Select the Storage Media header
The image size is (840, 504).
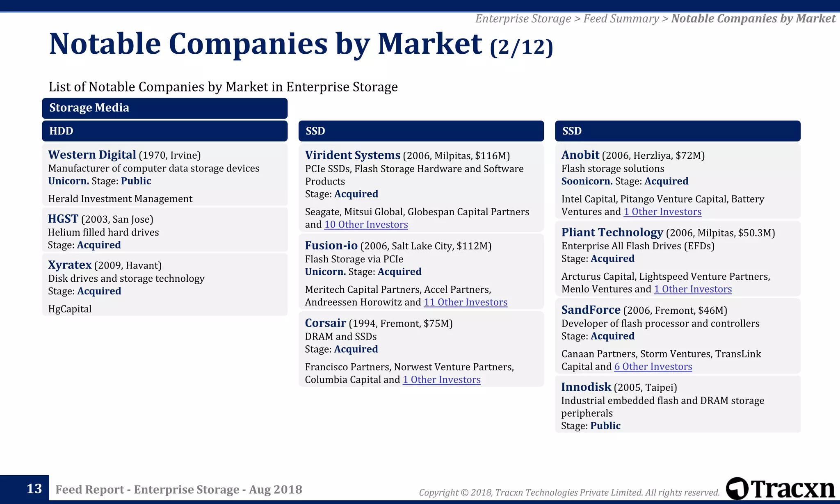click(x=164, y=108)
